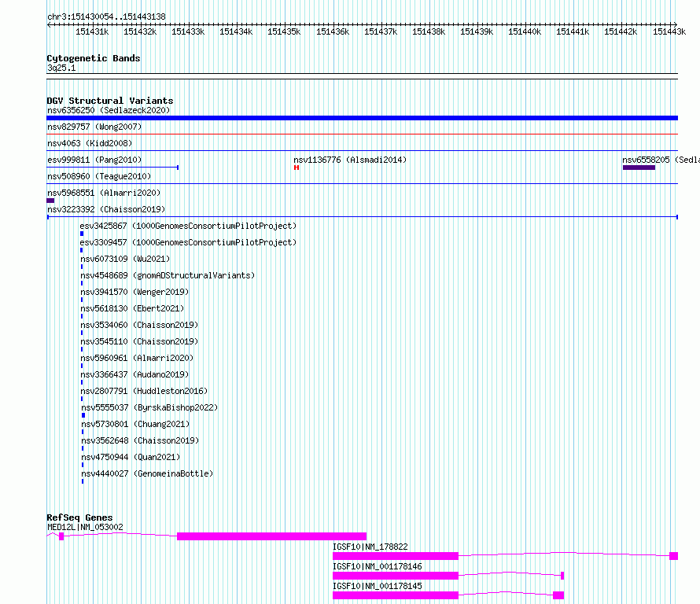Open nsv3534060 (Chaisson2019) variant

click(x=139, y=325)
